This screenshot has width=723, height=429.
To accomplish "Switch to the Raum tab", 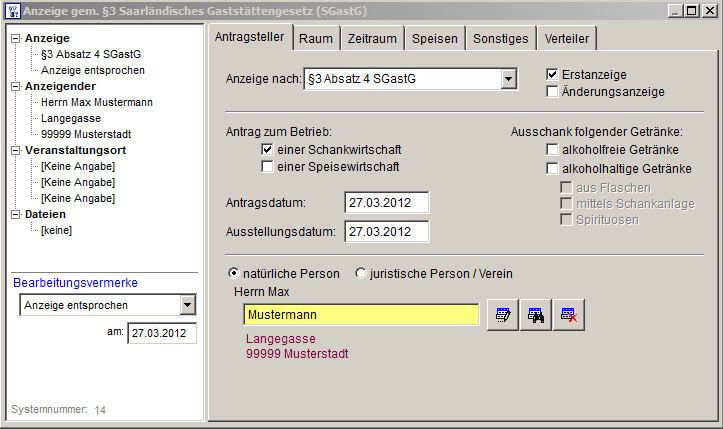I will pos(315,38).
